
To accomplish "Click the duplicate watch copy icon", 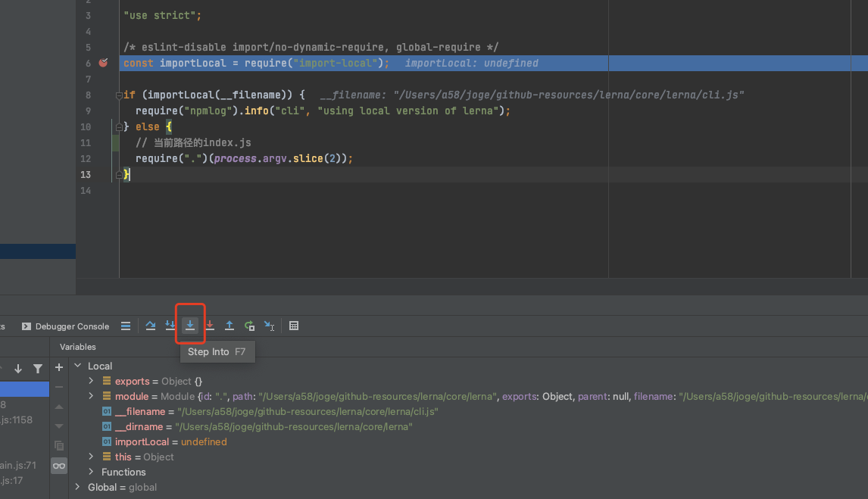I will point(59,445).
